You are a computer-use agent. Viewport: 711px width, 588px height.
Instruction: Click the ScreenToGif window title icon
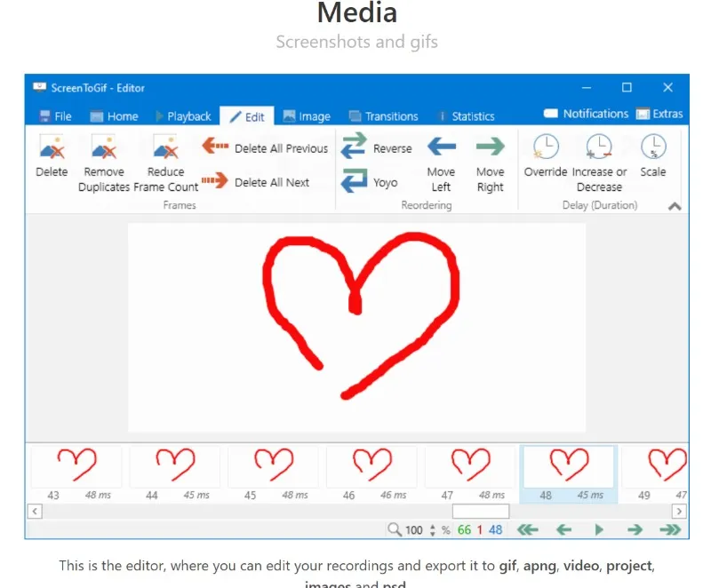coord(39,87)
